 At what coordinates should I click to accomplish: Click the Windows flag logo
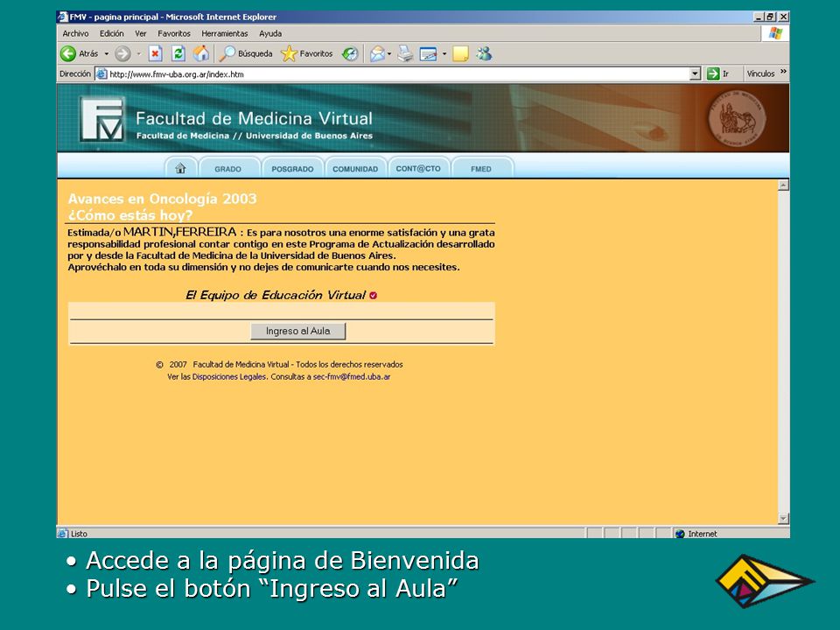[x=776, y=33]
